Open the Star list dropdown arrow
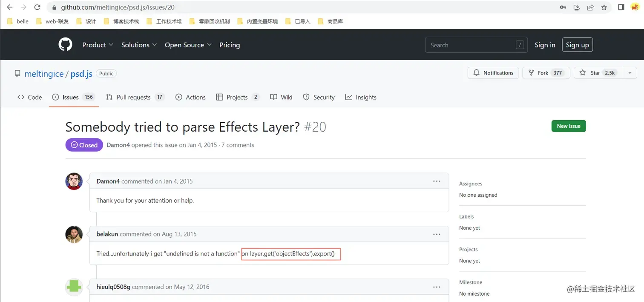This screenshot has width=644, height=302. 630,73
